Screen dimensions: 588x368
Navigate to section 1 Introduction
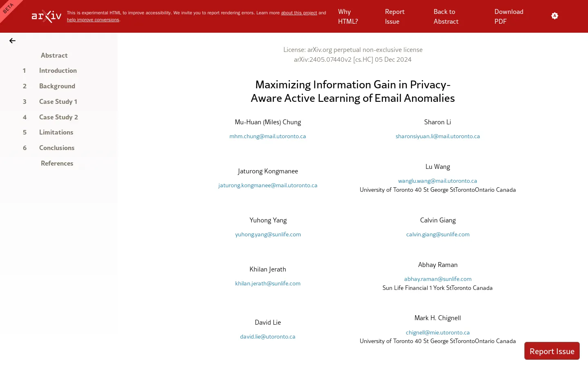click(x=58, y=70)
